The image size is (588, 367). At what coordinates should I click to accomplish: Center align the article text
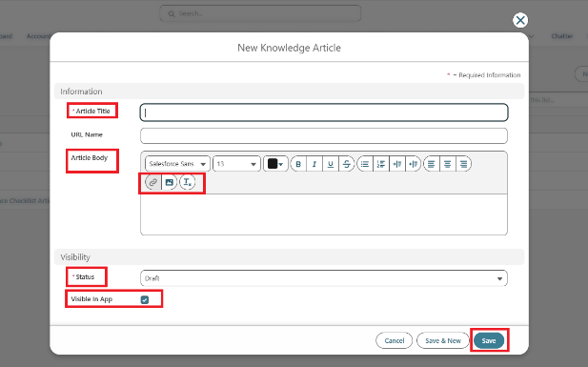447,164
